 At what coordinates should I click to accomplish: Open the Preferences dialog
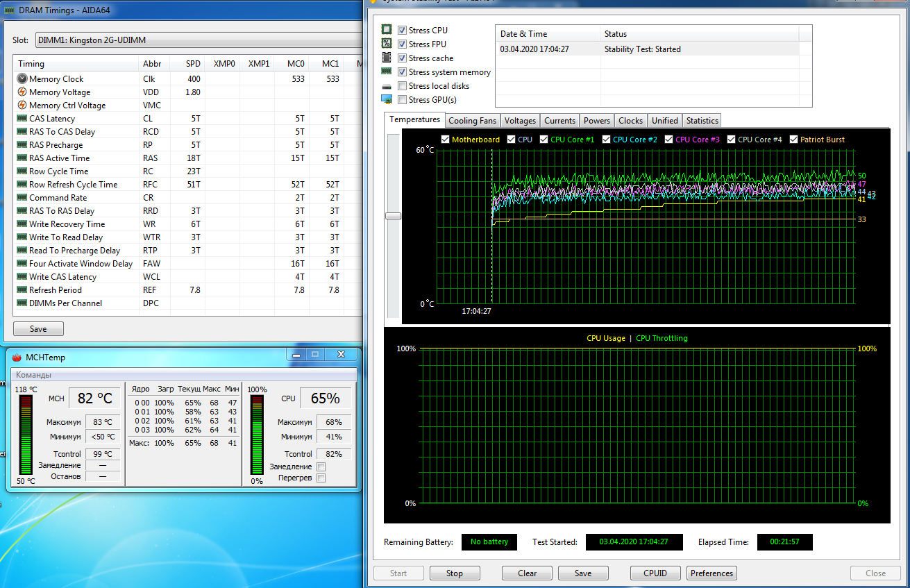point(711,573)
